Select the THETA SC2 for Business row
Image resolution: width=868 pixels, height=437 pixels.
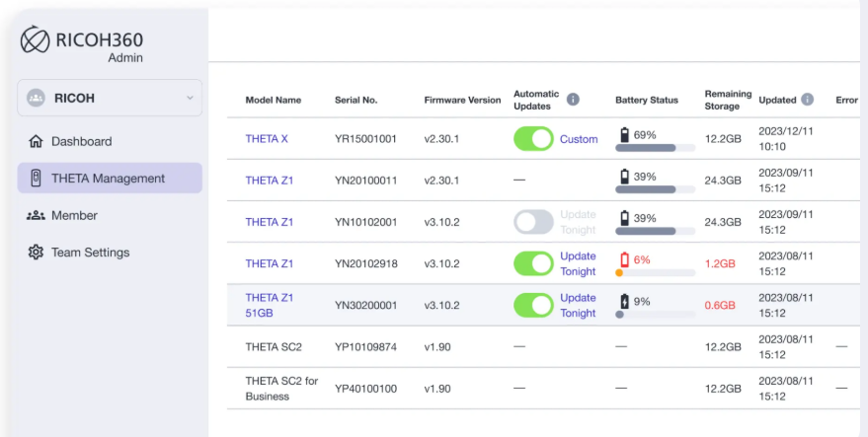[x=281, y=389]
